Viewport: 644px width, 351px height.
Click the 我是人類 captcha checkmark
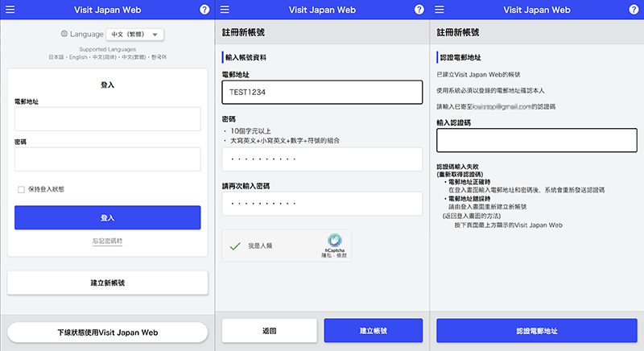(235, 246)
